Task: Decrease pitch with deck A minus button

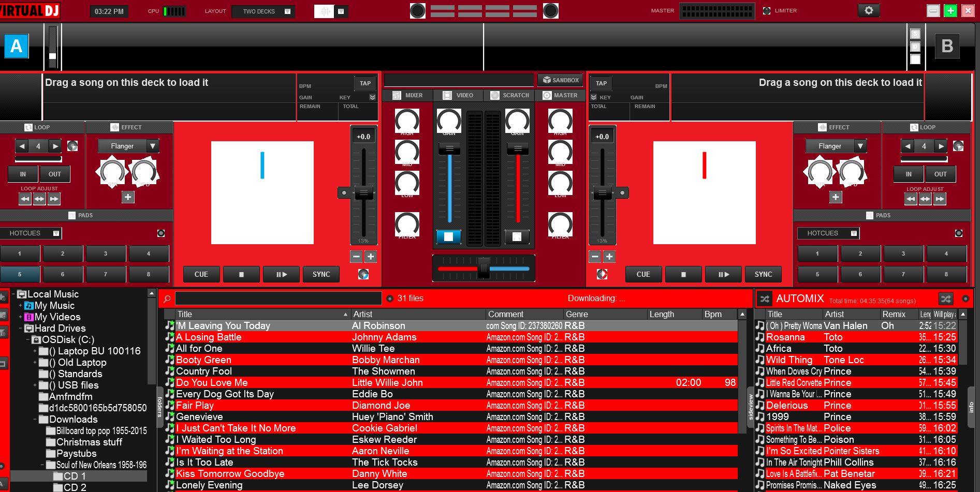Action: tap(356, 257)
